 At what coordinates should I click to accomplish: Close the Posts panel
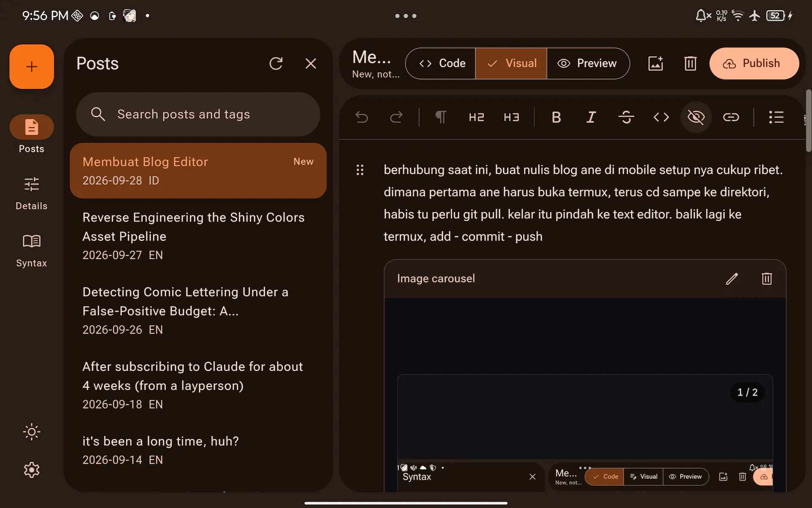(x=311, y=63)
